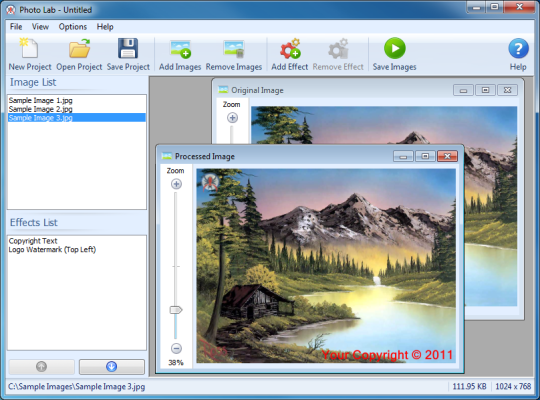Click the zoom slider thumb in Processed Image
The width and height of the screenshot is (540, 400).
pos(176,310)
